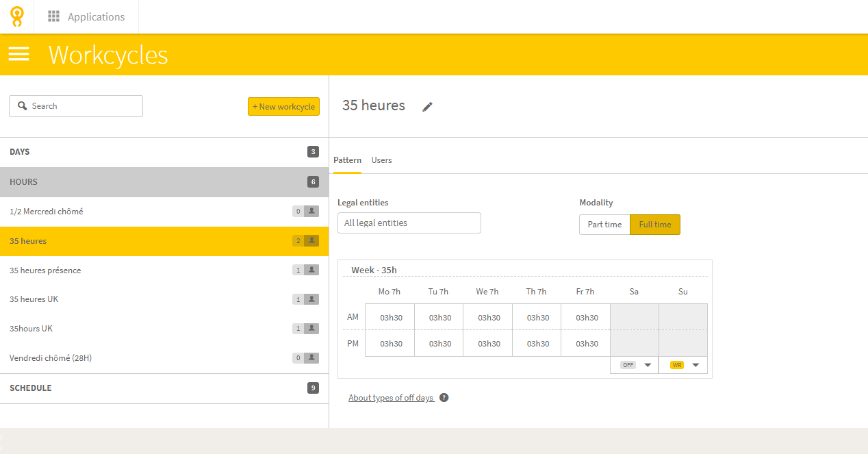Collapse the HOURS section
The width and height of the screenshot is (868, 454).
[x=164, y=182]
